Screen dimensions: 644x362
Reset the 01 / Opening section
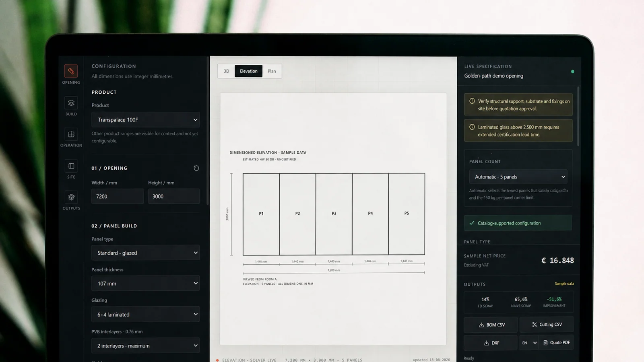click(x=196, y=168)
